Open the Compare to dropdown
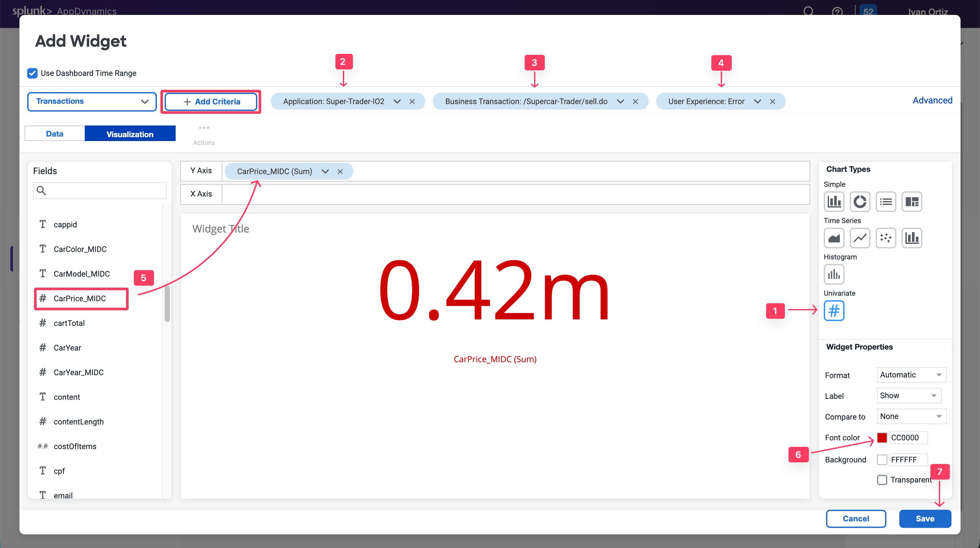Image resolution: width=980 pixels, height=548 pixels. coord(911,416)
